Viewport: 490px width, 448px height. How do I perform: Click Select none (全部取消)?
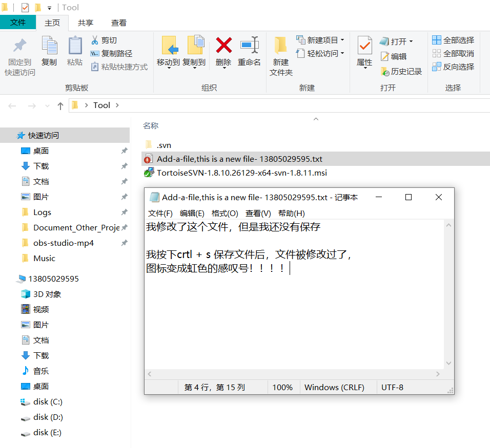click(x=453, y=53)
